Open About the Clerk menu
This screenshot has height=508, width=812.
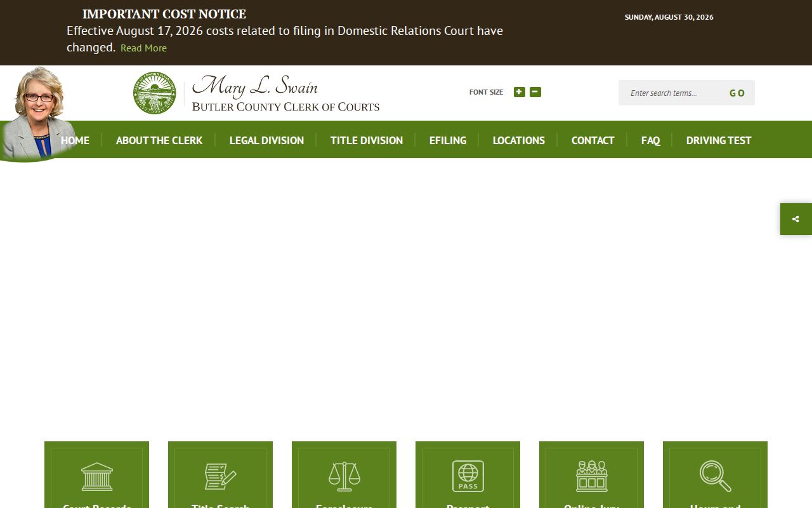tap(159, 140)
